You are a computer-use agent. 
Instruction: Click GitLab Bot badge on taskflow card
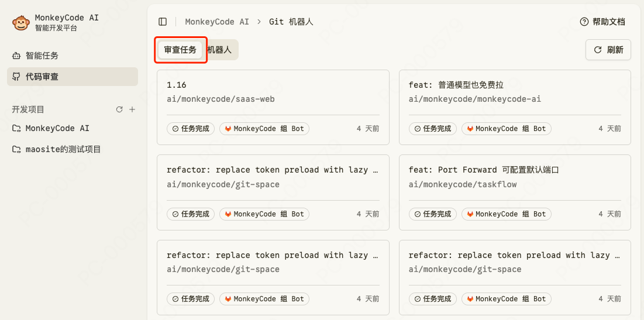pyautogui.click(x=507, y=214)
